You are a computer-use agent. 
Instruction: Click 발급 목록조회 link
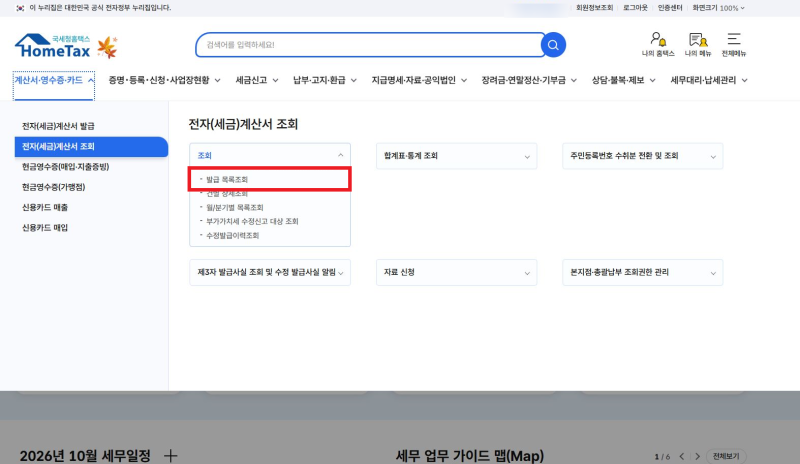227,180
